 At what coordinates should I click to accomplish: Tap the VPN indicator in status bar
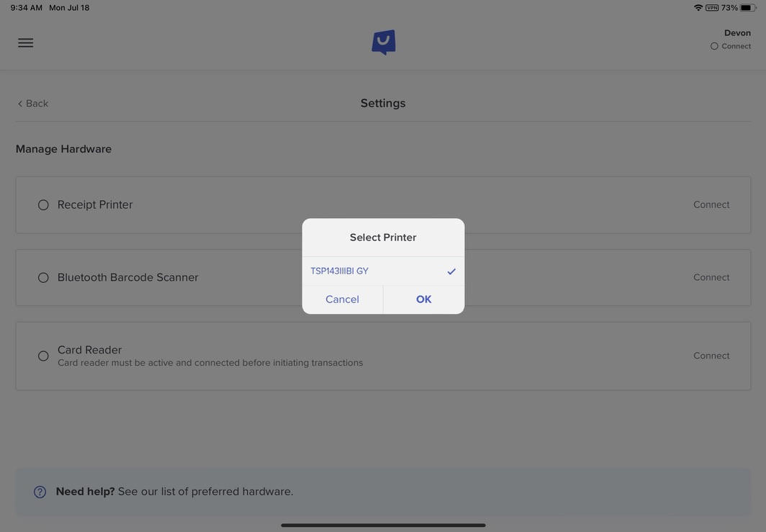(712, 8)
